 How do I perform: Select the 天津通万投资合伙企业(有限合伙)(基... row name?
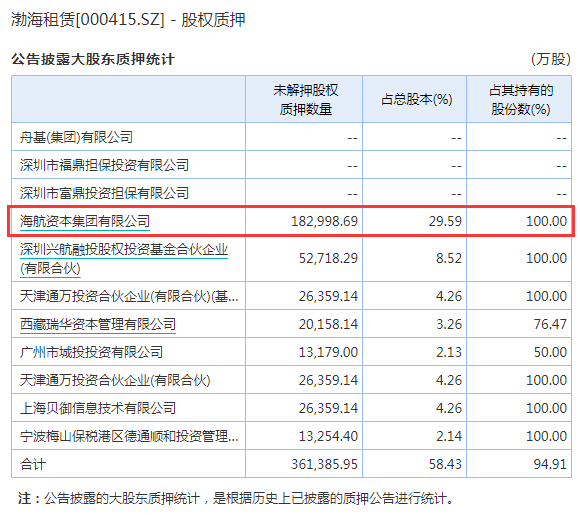[x=129, y=296]
